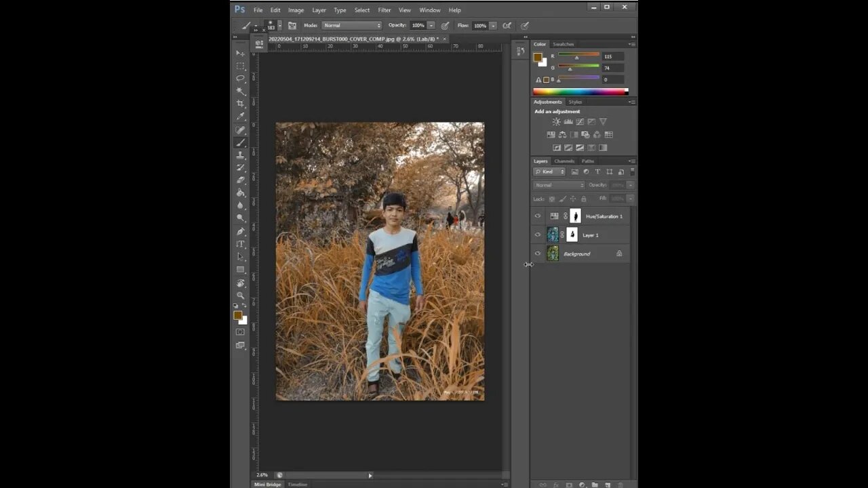
Task: Select the Background layer thumbnail
Action: 553,253
